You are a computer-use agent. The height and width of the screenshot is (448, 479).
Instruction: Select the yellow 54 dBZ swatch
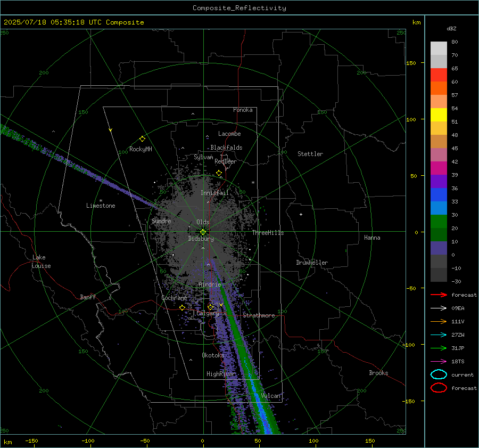pos(439,115)
